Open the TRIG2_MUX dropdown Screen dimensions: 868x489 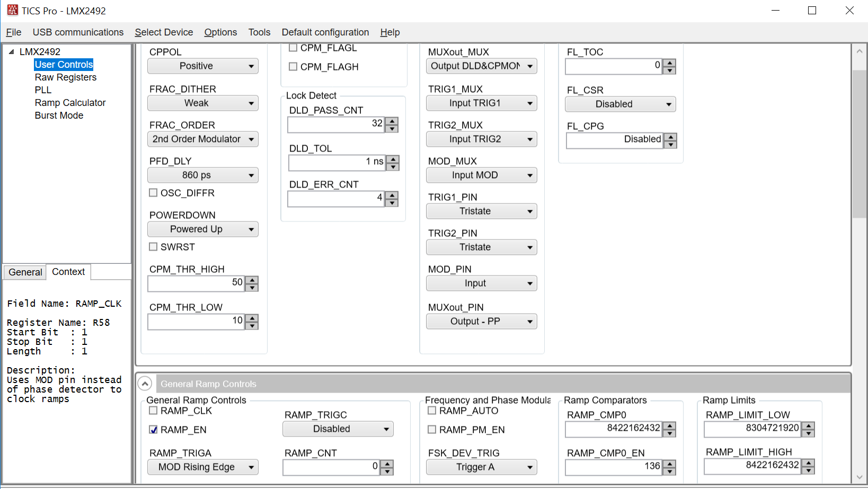click(x=482, y=139)
